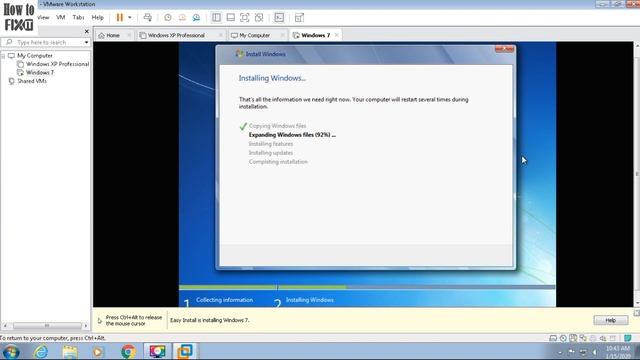The height and width of the screenshot is (360, 640).
Task: Close the Home tab
Action: [x=129, y=35]
